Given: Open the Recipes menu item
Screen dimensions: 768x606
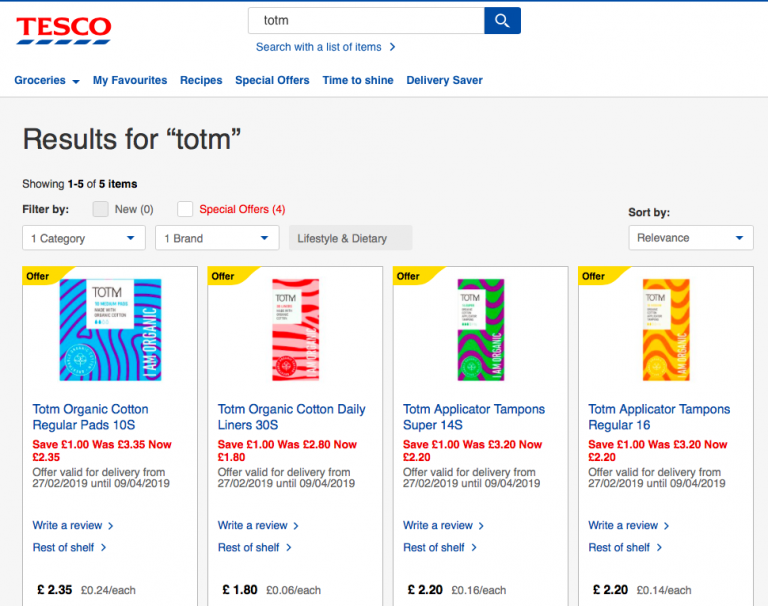Looking at the screenshot, I should click(201, 80).
